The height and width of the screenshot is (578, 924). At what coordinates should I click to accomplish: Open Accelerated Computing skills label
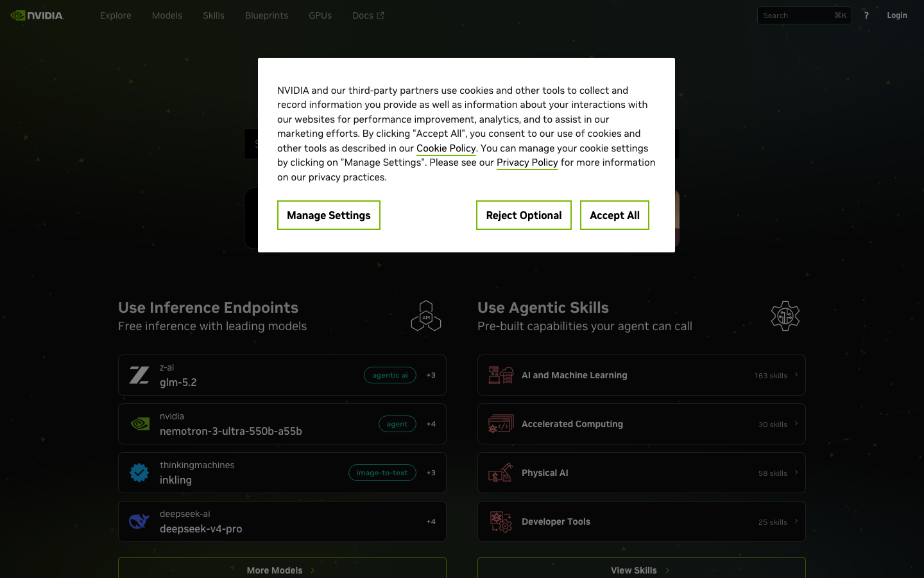572,424
